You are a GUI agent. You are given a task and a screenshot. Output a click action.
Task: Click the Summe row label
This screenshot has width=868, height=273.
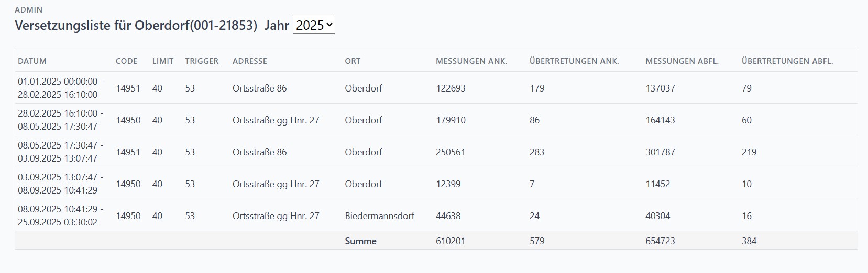click(x=360, y=241)
